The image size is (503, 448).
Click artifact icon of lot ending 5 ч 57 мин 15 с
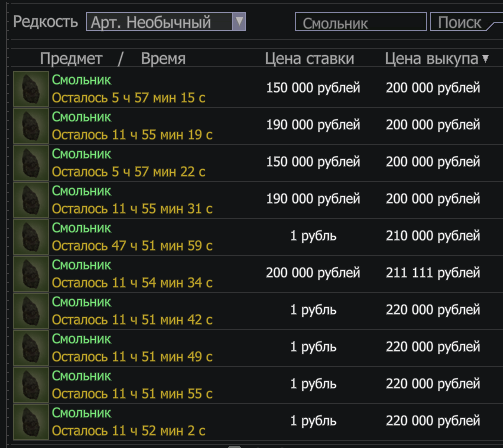[x=31, y=89]
